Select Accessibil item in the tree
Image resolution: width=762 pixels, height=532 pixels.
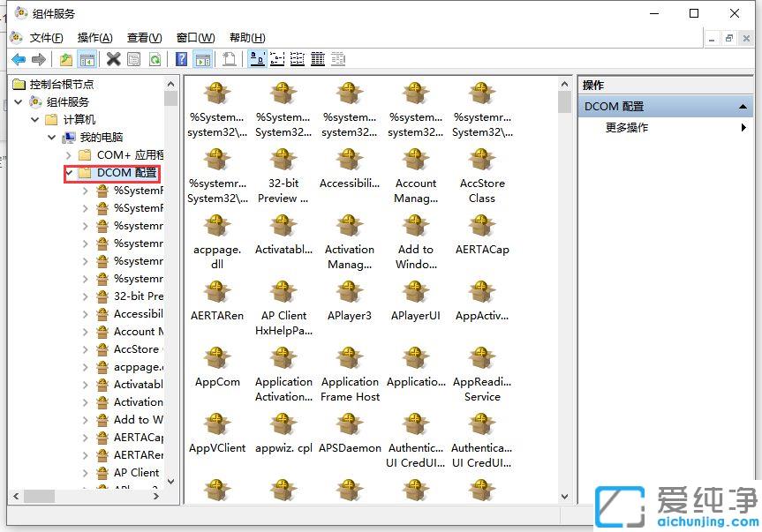[138, 313]
